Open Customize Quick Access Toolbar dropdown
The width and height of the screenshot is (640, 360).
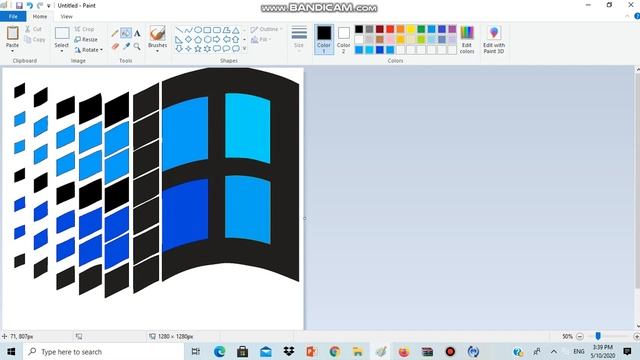click(x=49, y=6)
